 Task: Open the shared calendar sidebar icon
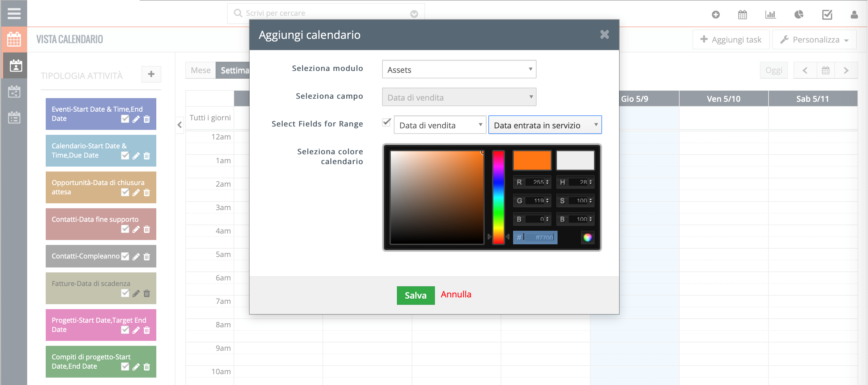click(x=14, y=92)
